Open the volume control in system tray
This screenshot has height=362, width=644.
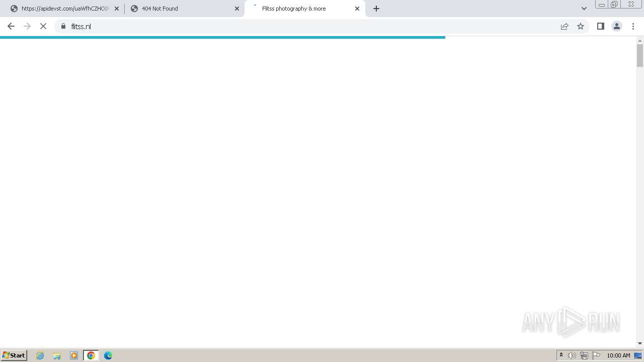click(x=572, y=355)
